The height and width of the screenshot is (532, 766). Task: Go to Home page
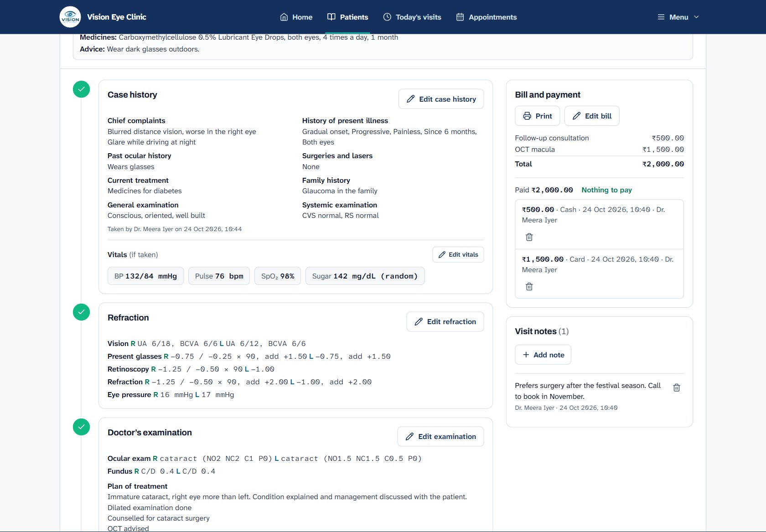click(296, 17)
